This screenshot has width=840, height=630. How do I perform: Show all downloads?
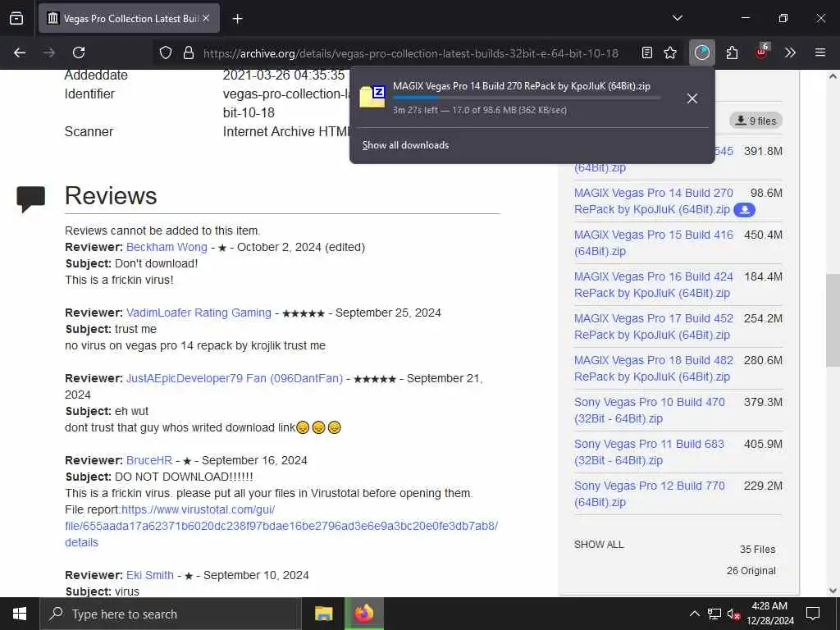(x=405, y=145)
